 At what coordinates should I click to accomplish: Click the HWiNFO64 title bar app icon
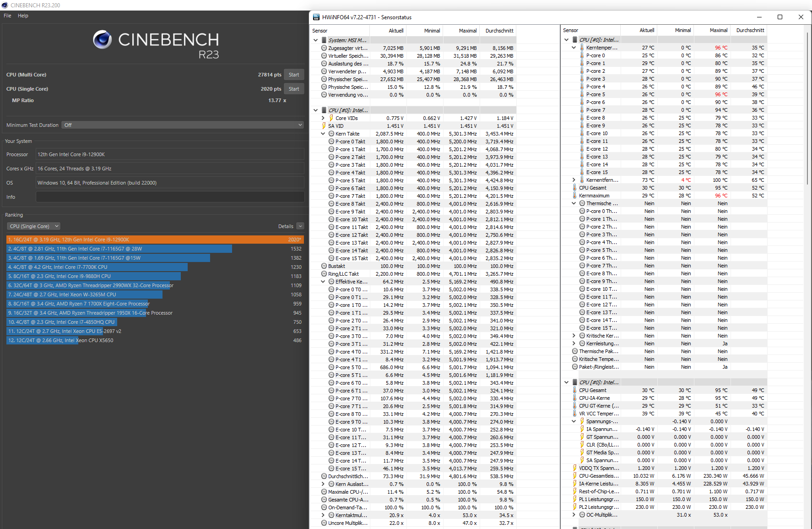[316, 17]
